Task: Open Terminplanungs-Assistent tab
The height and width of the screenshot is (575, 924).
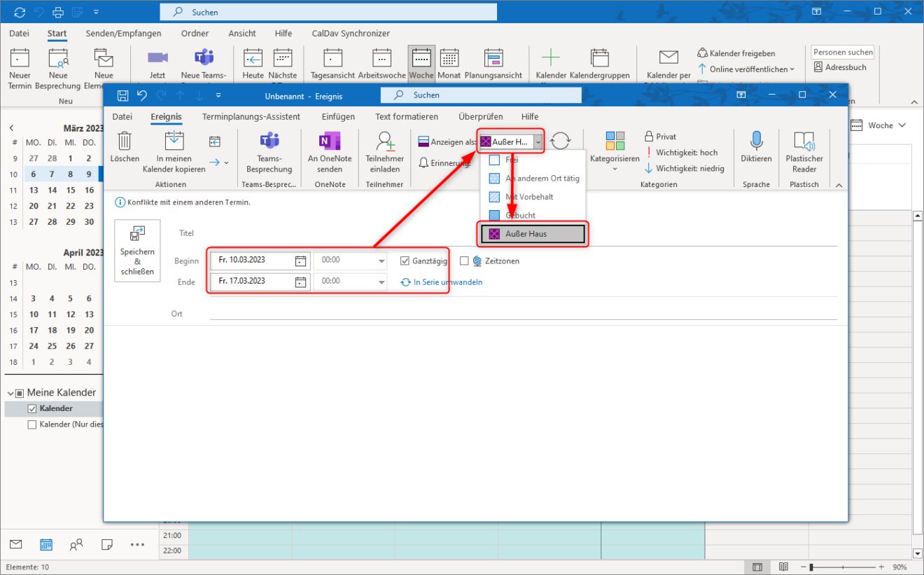Action: [251, 117]
